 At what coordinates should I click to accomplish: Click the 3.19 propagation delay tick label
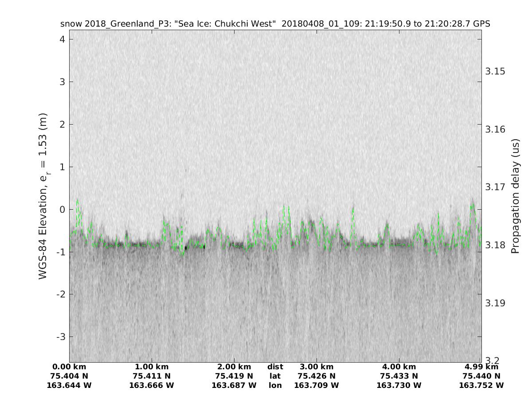(x=496, y=303)
